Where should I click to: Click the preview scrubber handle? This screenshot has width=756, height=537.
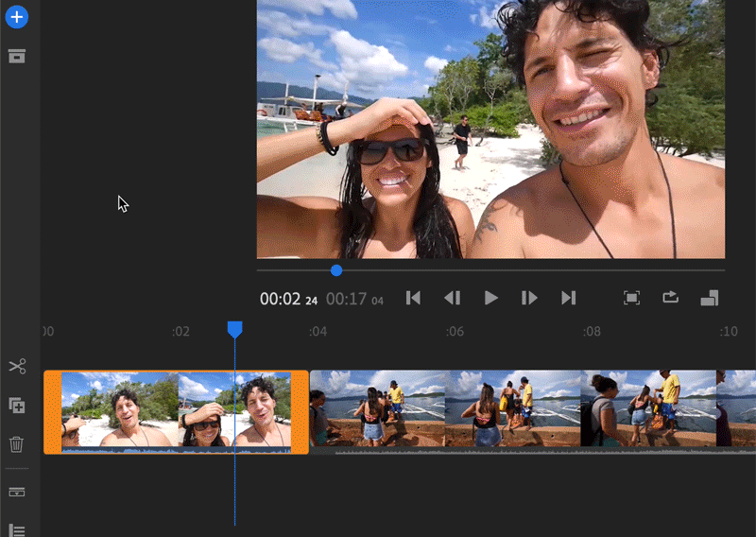click(x=336, y=270)
